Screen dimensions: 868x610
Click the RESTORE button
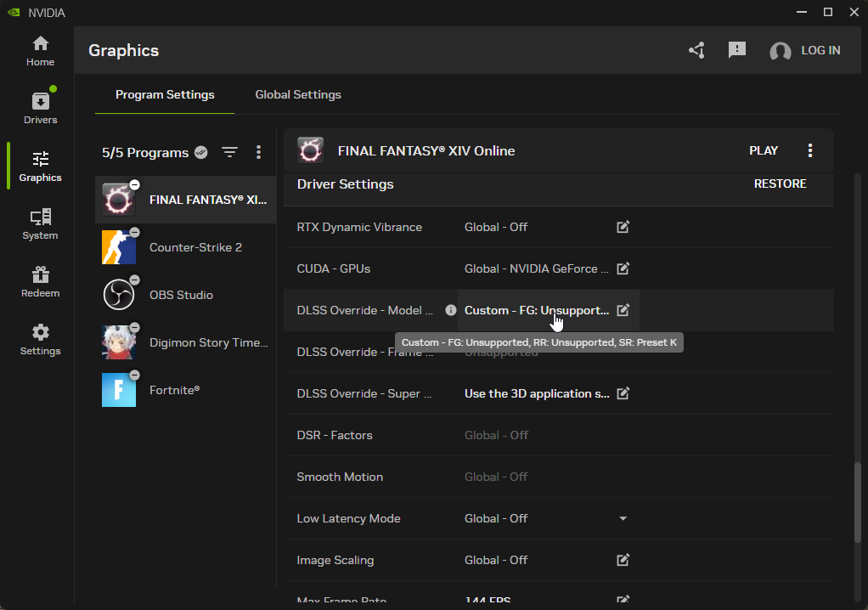780,184
